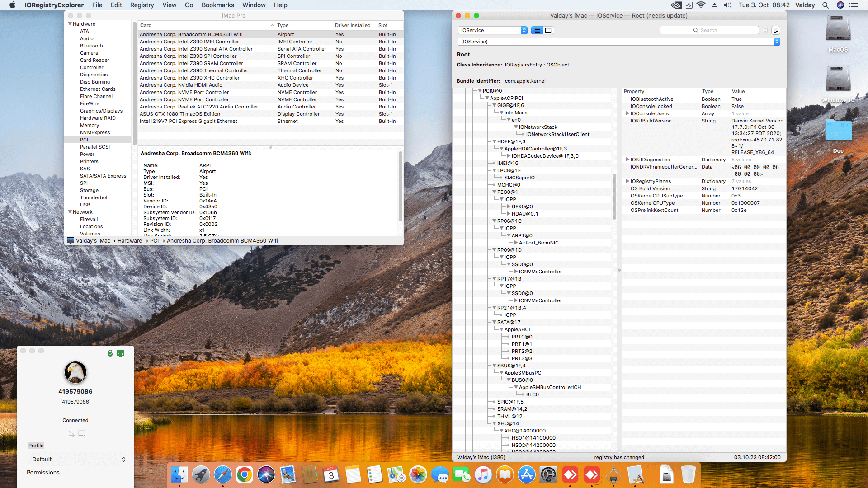
Task: Click the green remote screen icon
Action: pyautogui.click(x=121, y=353)
